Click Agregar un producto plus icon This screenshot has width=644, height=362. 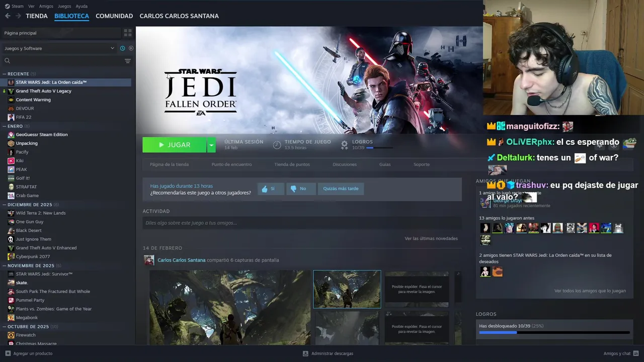pyautogui.click(x=8, y=353)
